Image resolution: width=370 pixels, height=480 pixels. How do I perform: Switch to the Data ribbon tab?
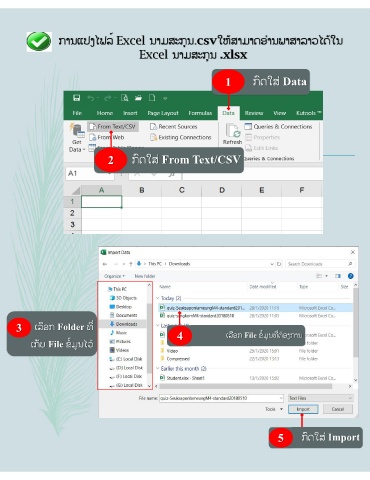coord(228,113)
